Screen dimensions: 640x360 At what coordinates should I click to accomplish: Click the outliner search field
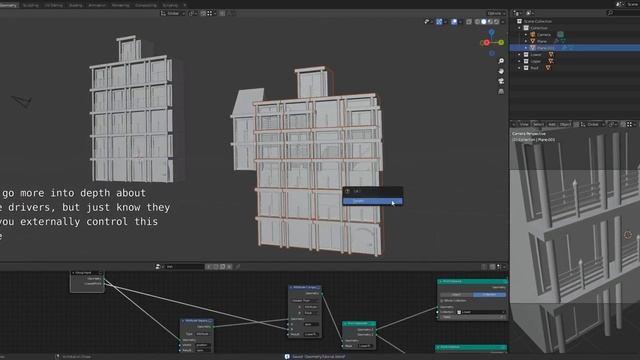(x=624, y=13)
